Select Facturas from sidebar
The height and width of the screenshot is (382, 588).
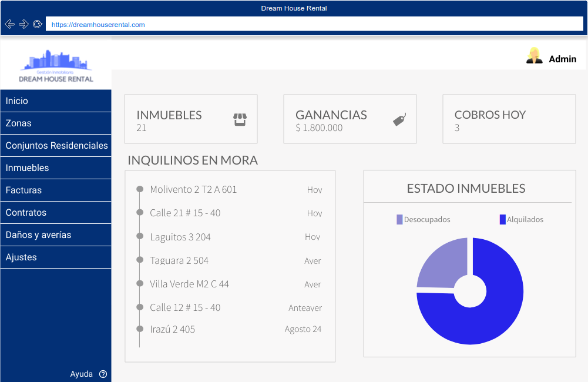point(56,190)
